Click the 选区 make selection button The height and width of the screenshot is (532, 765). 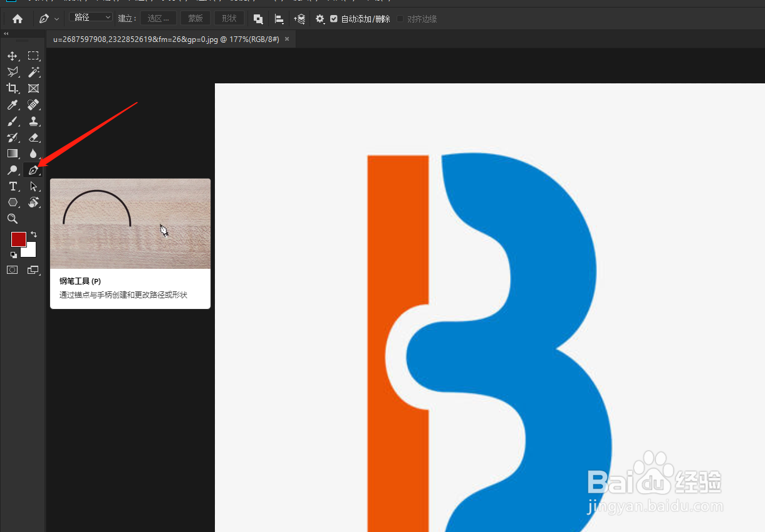pyautogui.click(x=159, y=19)
